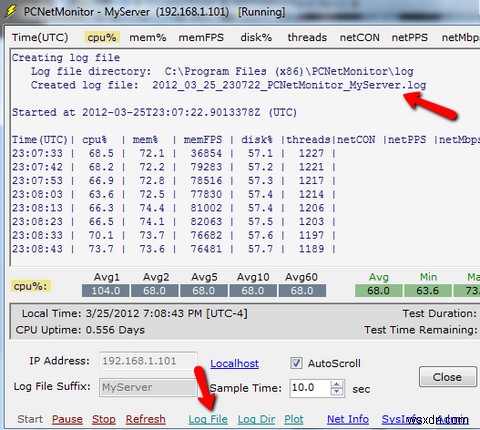Click the log file directory path

pyautogui.click(x=289, y=71)
